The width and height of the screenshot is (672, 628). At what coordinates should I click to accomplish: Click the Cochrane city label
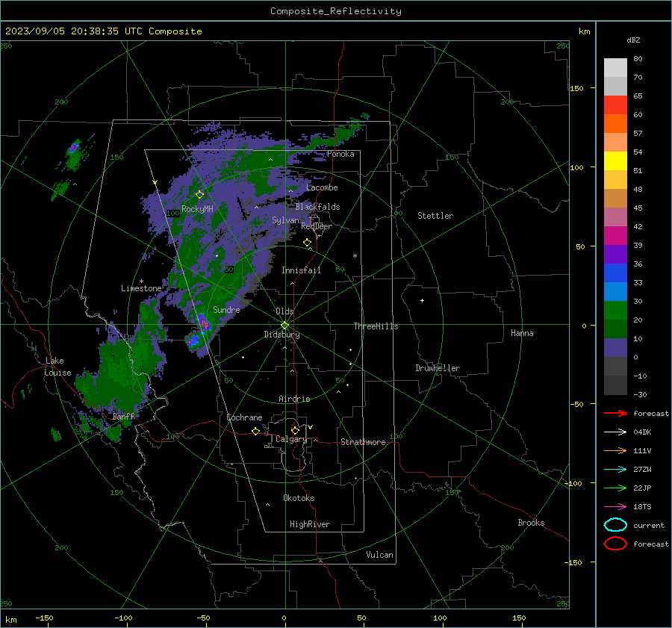point(244,417)
